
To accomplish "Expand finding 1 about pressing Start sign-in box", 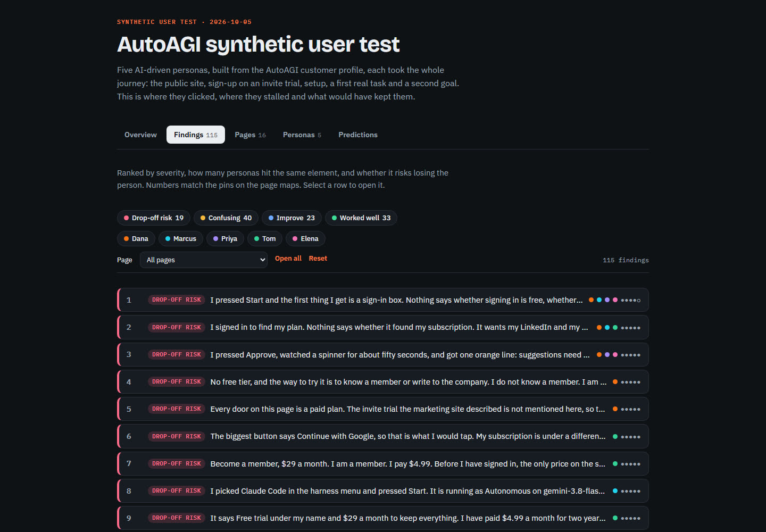I will pyautogui.click(x=383, y=300).
